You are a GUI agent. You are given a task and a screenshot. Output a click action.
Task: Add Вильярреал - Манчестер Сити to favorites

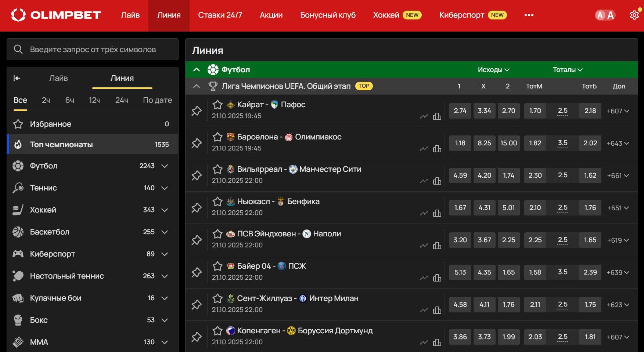point(217,169)
